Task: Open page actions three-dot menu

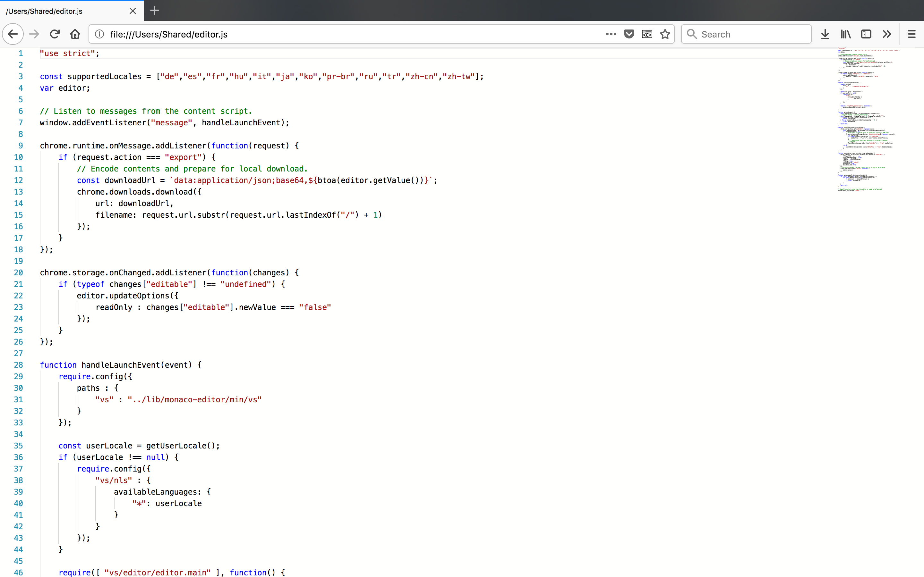Action: (x=611, y=34)
